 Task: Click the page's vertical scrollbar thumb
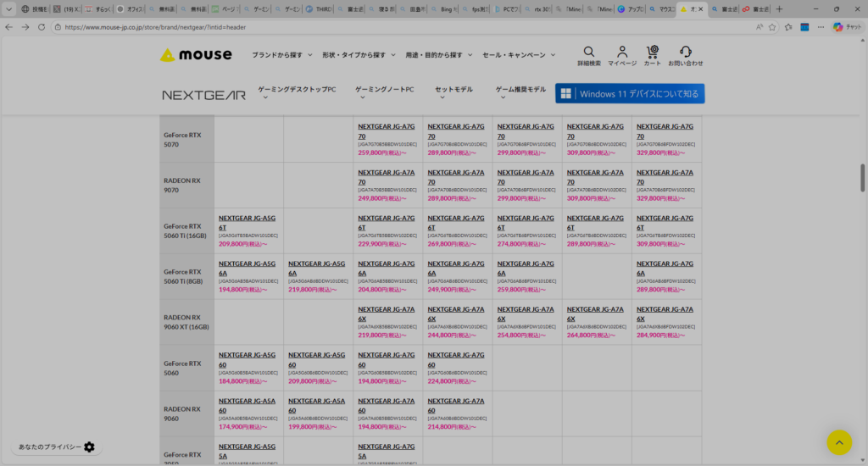(863, 176)
